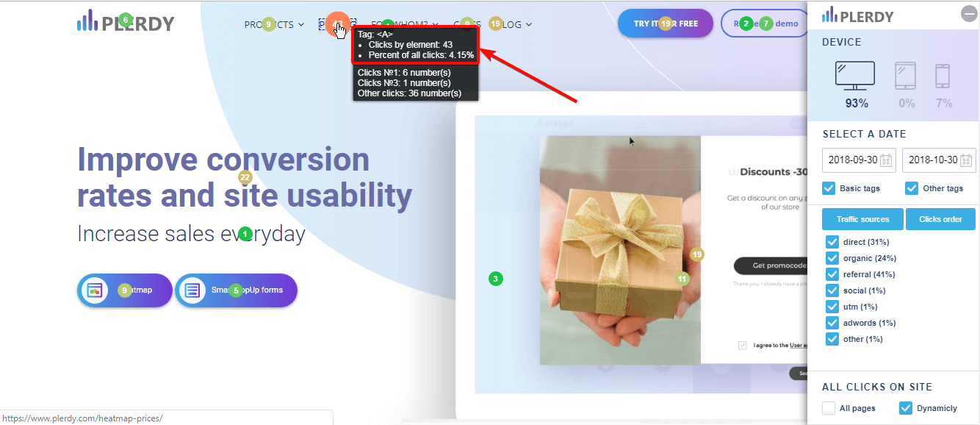Expand the FOR WHOM? dropdown menu

coord(405,24)
